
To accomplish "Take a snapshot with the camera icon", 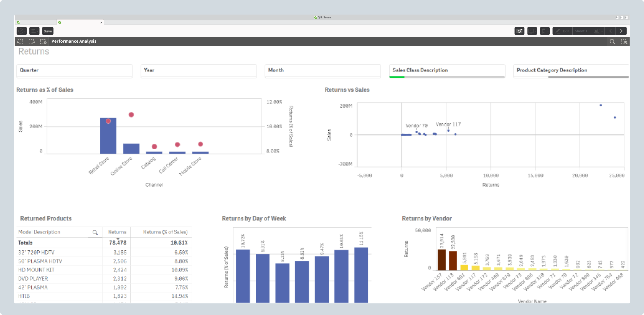I will (x=519, y=31).
